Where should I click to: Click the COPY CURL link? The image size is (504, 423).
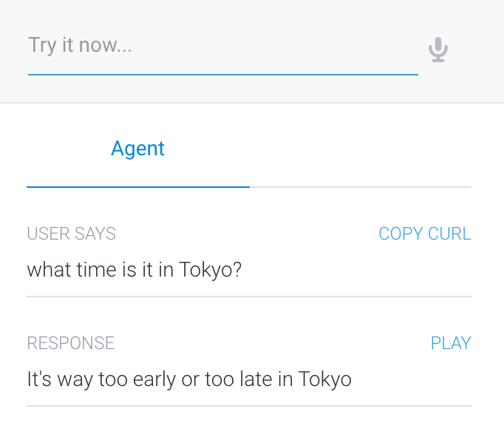pos(425,234)
